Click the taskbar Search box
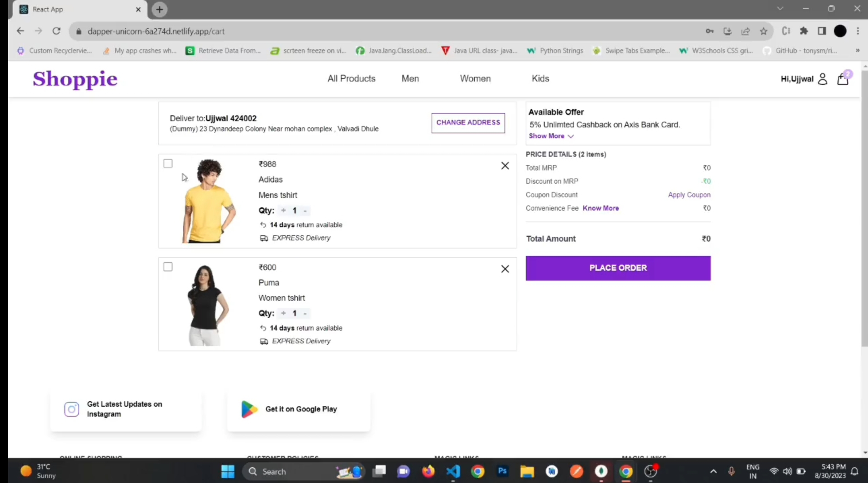Image resolution: width=868 pixels, height=483 pixels. (x=304, y=471)
